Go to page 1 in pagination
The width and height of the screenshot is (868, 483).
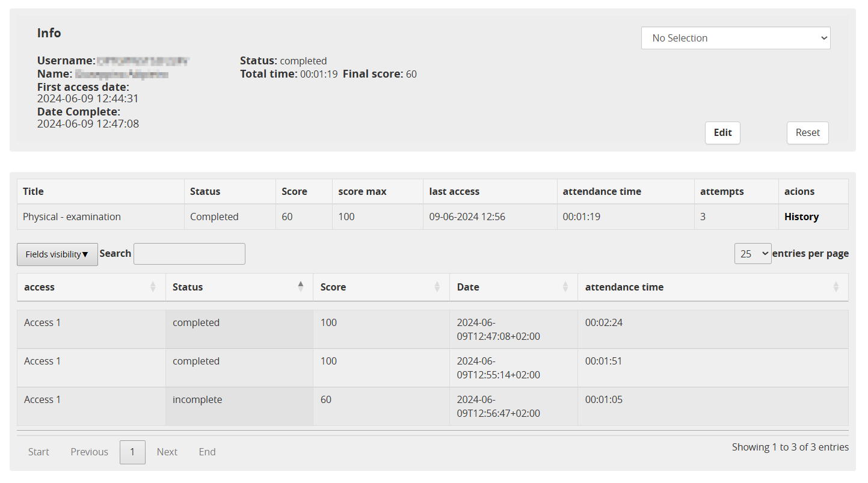tap(132, 452)
